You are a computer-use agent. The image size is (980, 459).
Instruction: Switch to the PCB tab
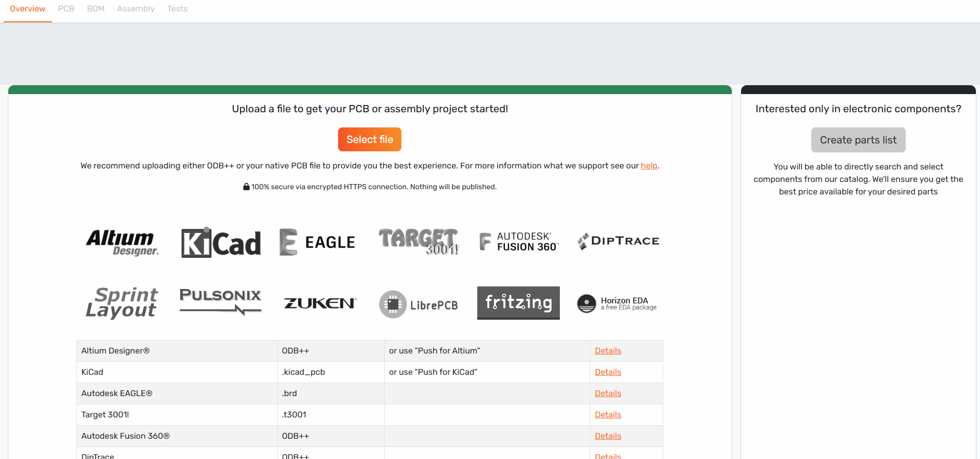pyautogui.click(x=66, y=9)
